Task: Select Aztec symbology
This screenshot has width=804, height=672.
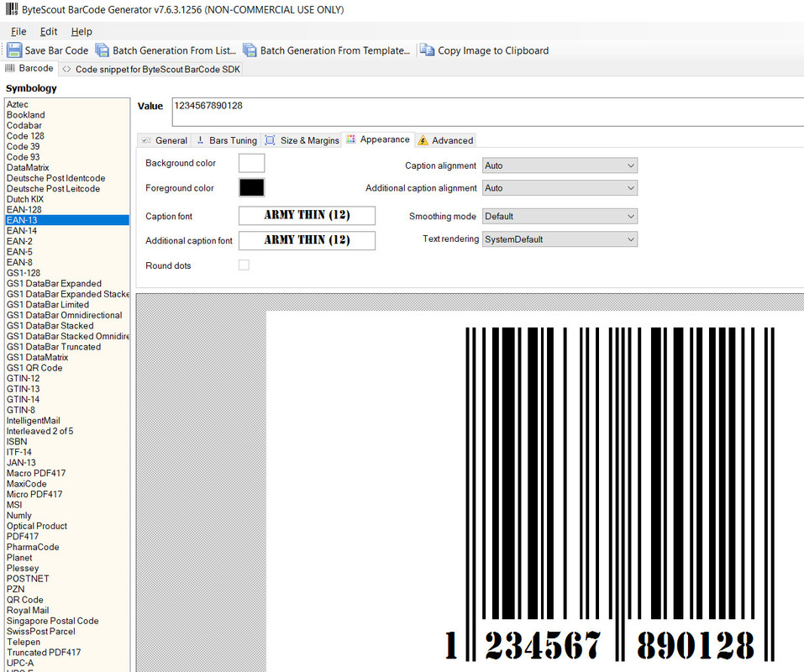Action: (18, 104)
